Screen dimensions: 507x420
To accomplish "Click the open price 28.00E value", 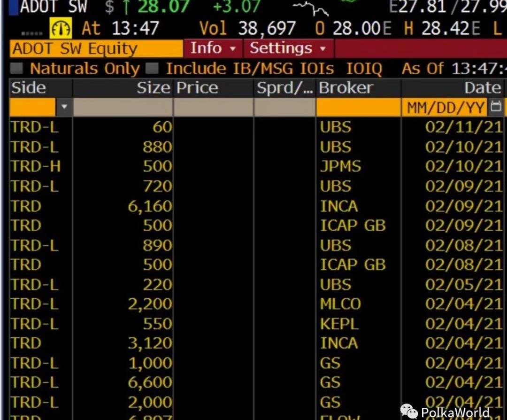I will click(x=362, y=28).
